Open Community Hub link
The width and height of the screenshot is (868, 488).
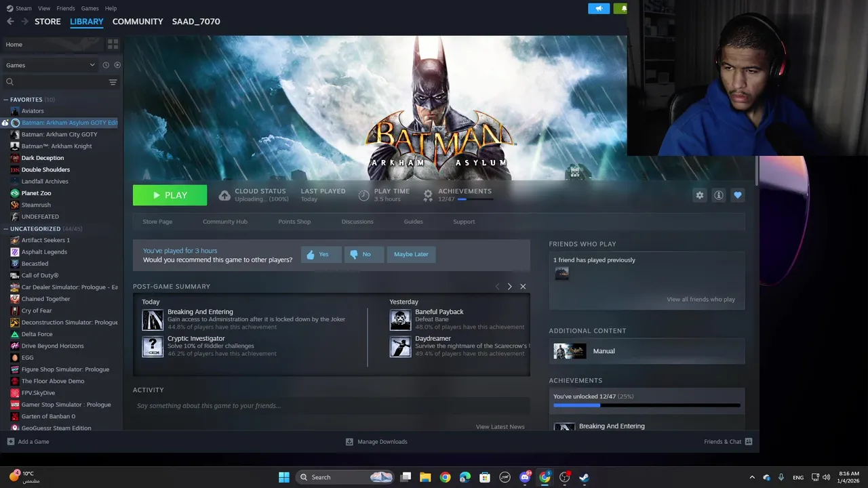(x=225, y=222)
